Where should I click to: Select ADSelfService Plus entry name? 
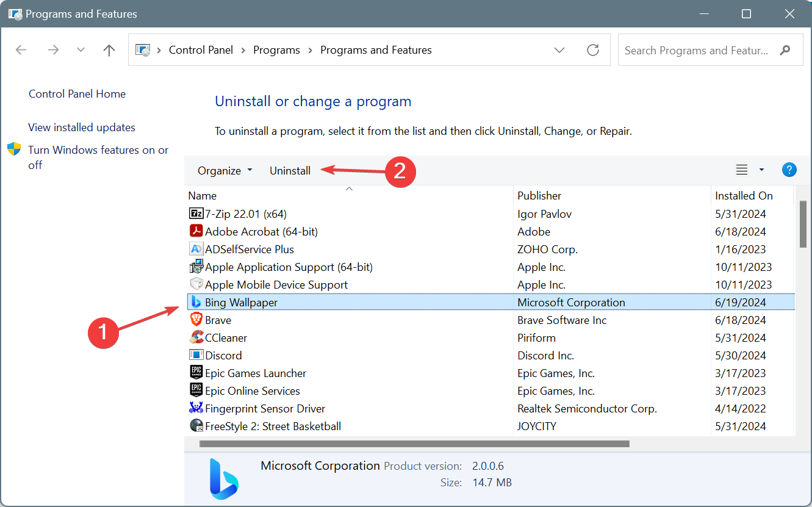click(250, 250)
